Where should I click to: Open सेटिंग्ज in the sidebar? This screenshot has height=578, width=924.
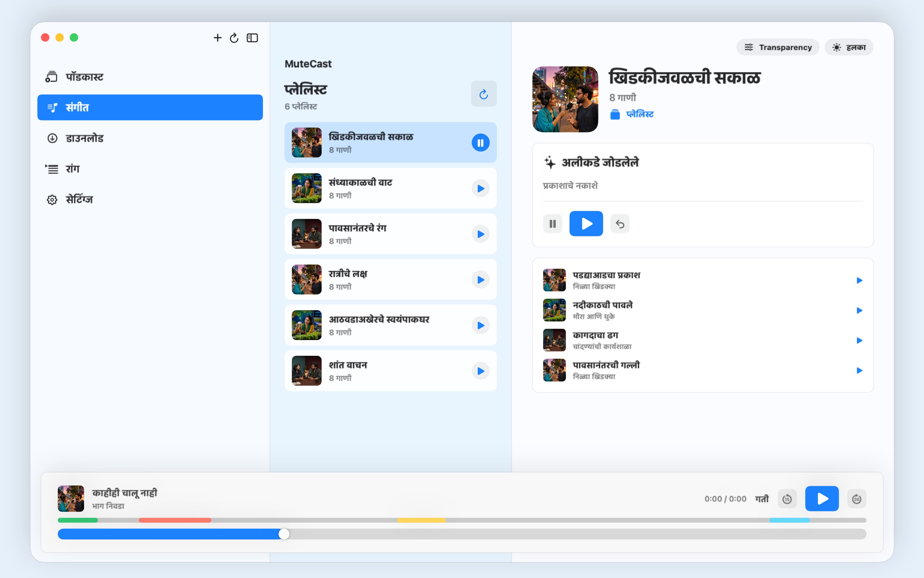(x=150, y=199)
